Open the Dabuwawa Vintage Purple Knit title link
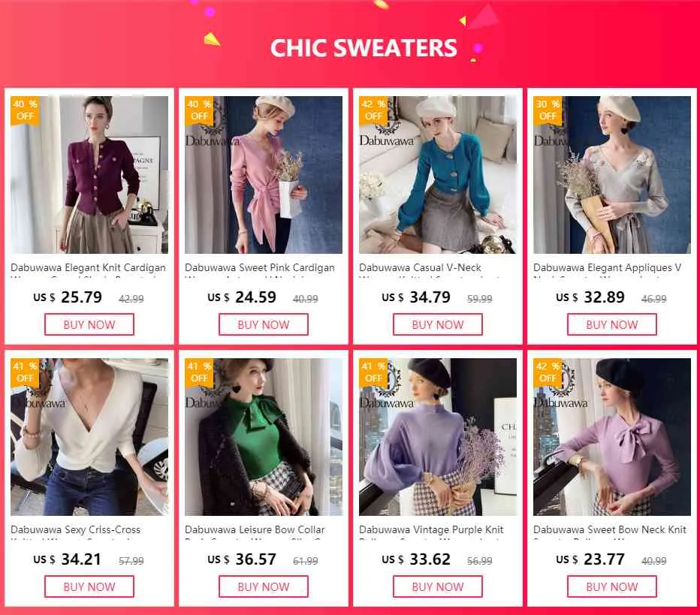 (431, 529)
